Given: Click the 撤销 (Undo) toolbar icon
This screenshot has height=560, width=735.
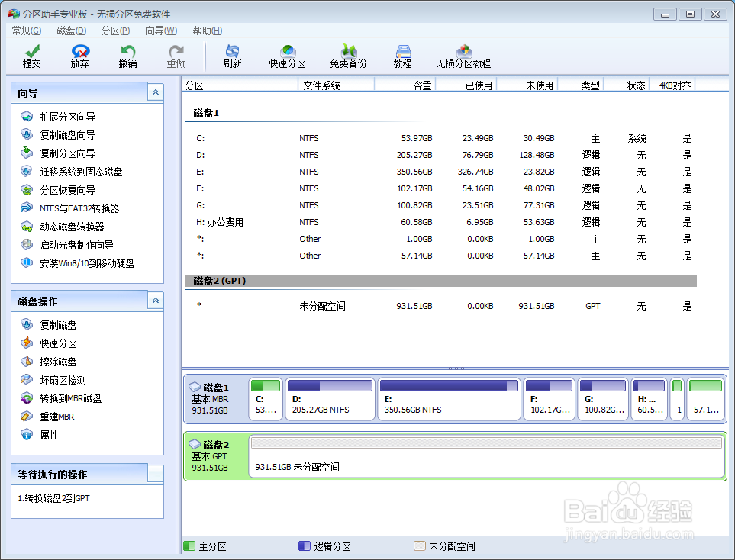Looking at the screenshot, I should point(127,56).
